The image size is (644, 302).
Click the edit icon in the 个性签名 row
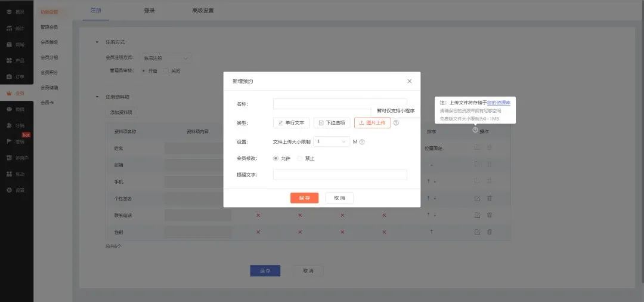(477, 198)
